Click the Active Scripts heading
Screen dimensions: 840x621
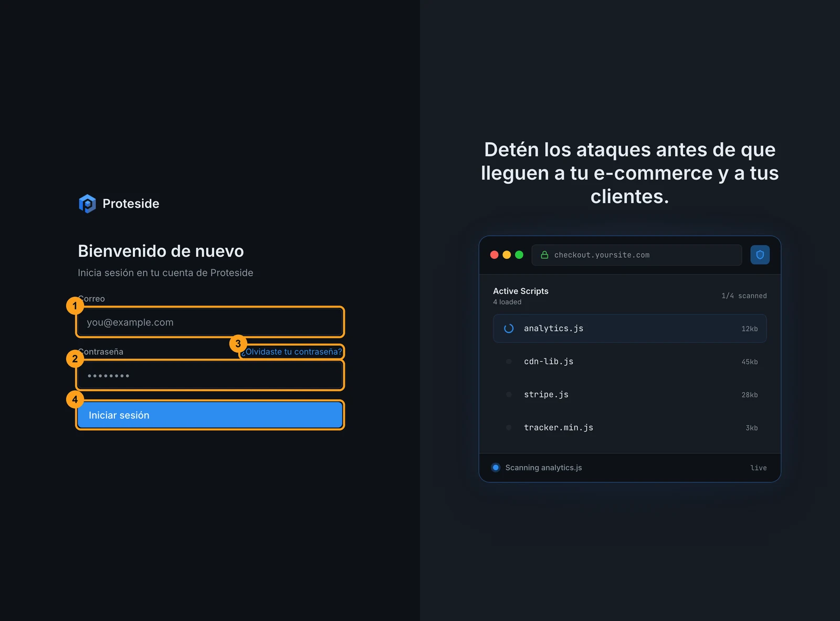[x=521, y=291]
